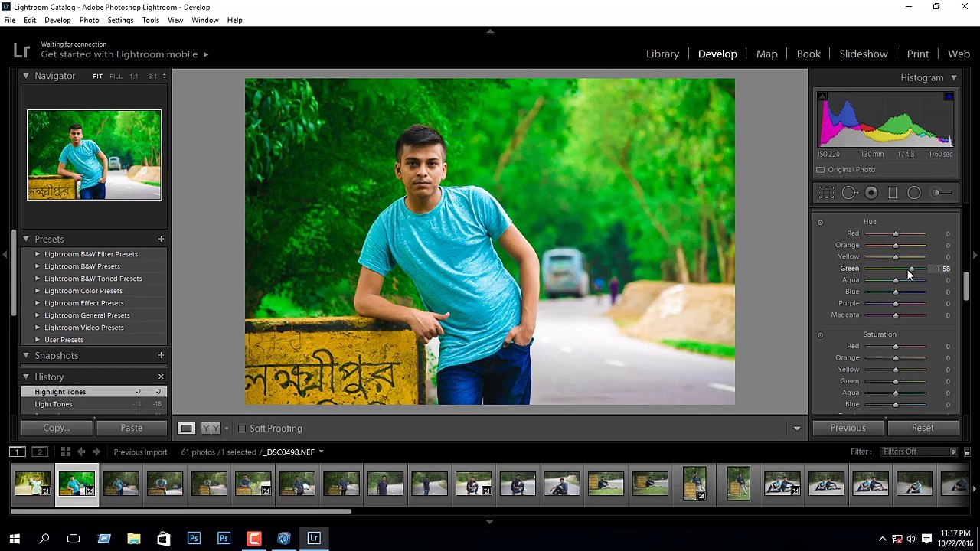Toggle shadow clipping indicator in histogram
Viewport: 980px width, 551px height.
click(822, 96)
